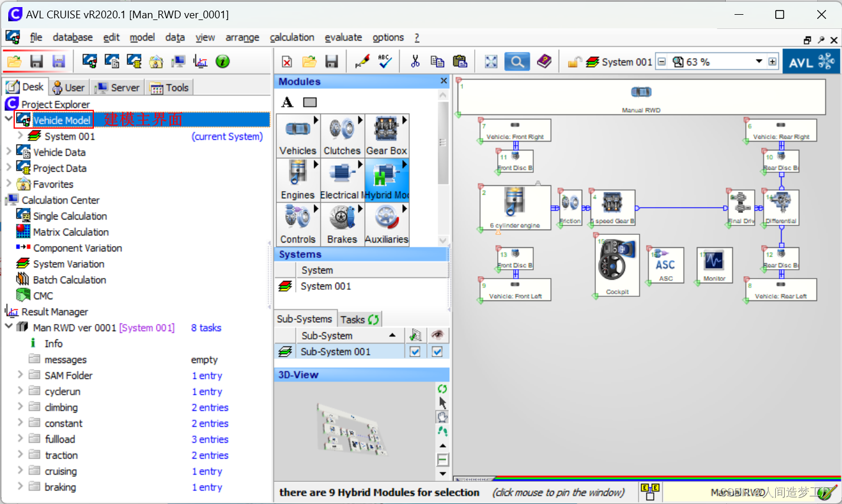
Task: Select Matrix Calculation item
Action: 71,232
